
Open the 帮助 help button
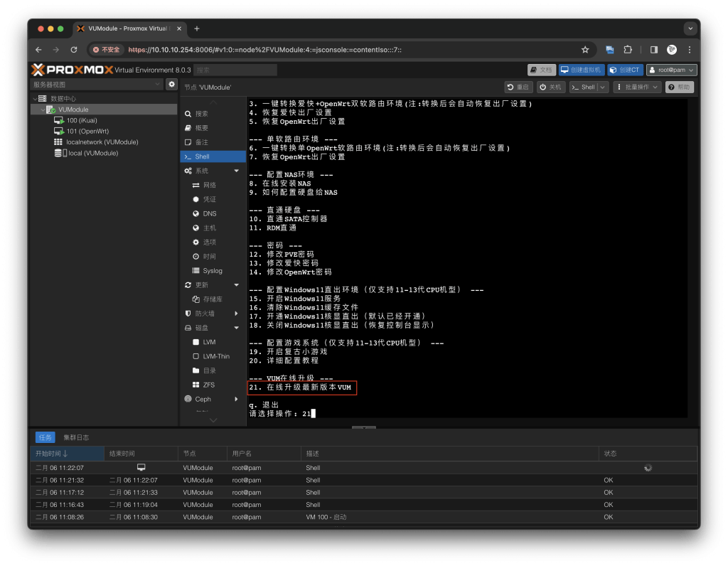679,87
